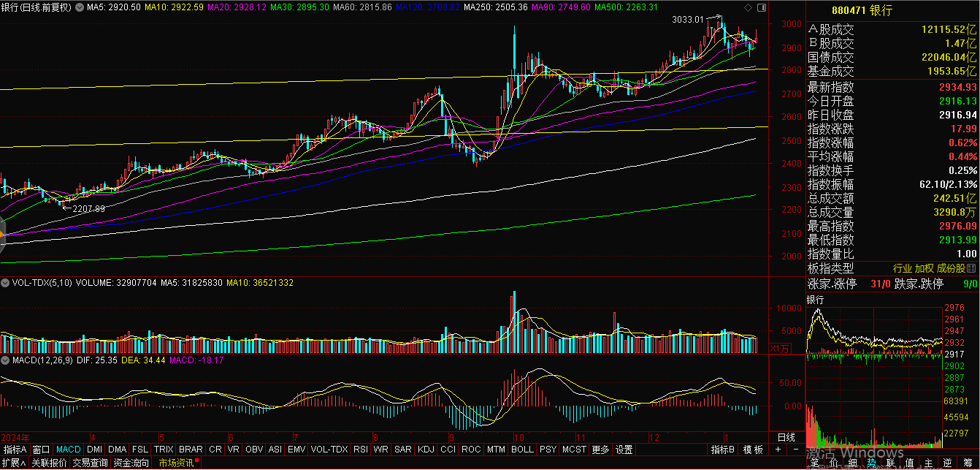
Task: Toggle the MA5 indicator line label
Action: tap(113, 7)
